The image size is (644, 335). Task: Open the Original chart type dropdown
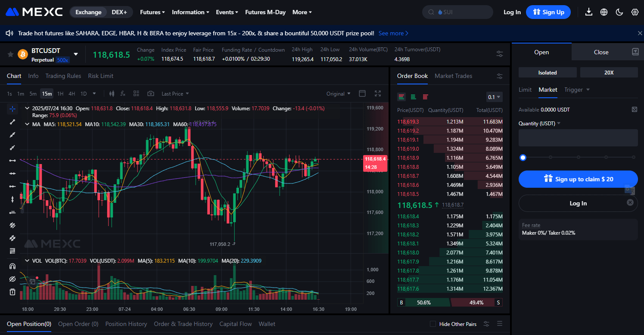tap(338, 93)
